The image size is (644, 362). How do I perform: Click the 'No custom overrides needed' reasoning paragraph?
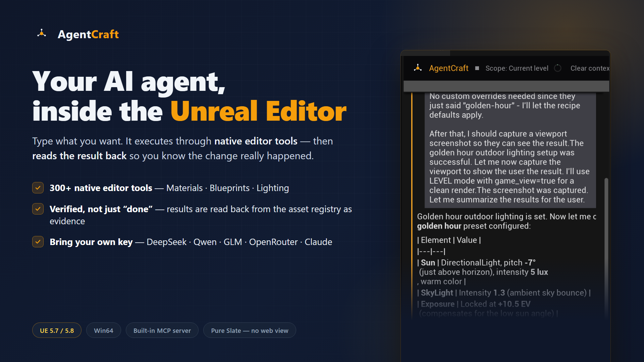505,106
